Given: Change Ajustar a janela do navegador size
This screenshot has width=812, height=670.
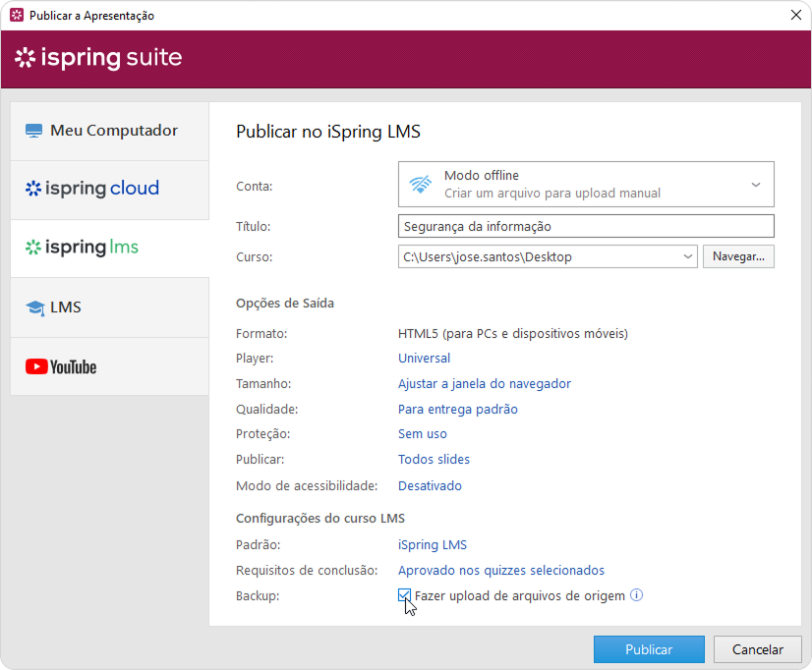Looking at the screenshot, I should click(484, 384).
